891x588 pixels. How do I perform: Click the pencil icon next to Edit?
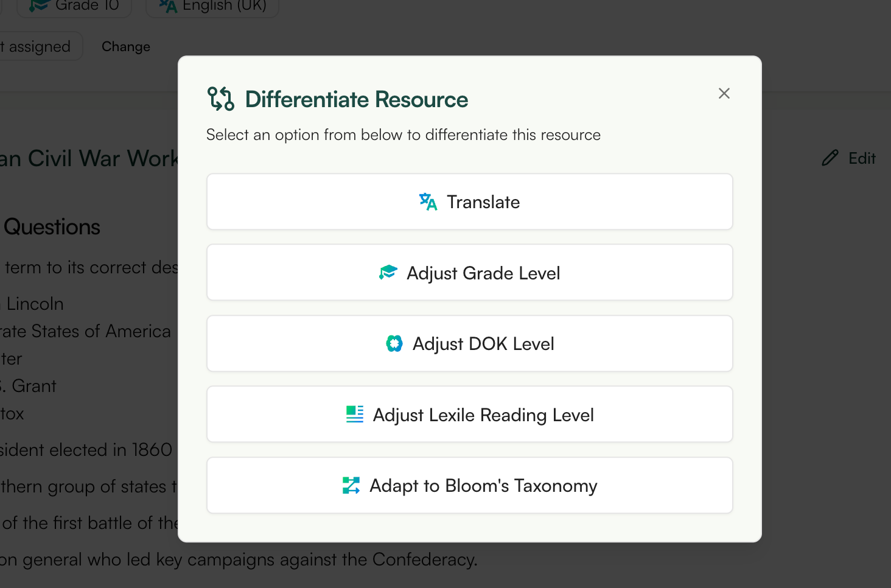[x=829, y=158]
